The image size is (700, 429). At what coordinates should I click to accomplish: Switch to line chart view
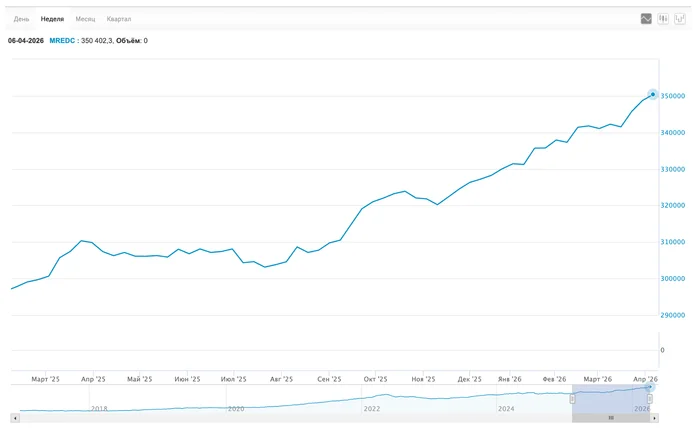(646, 19)
